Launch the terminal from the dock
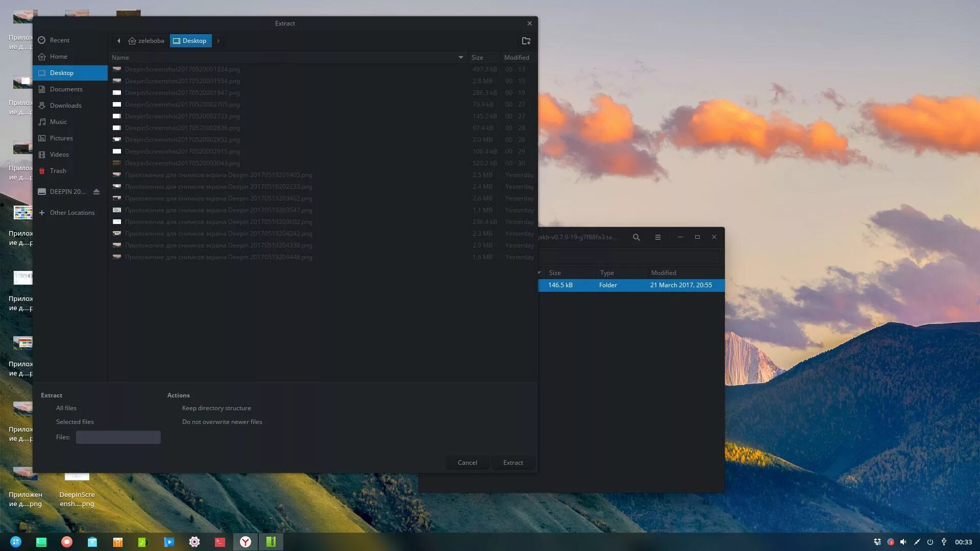Screen dimensions: 980x551 [x=220, y=542]
